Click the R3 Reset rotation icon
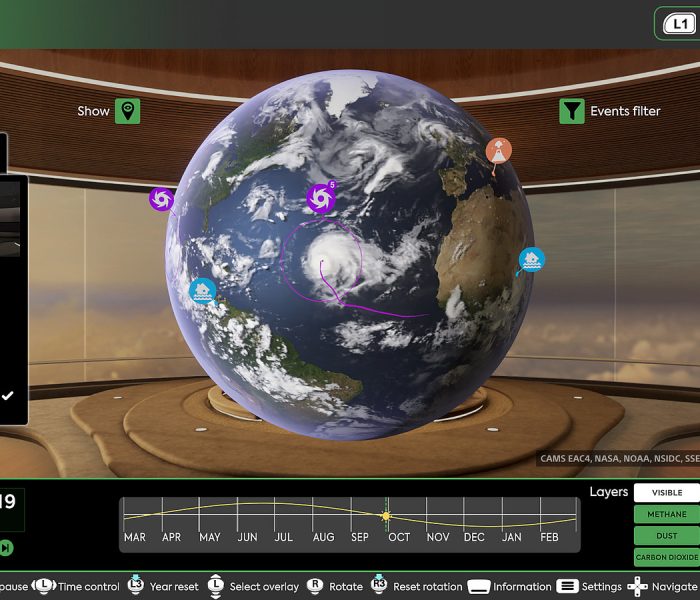700x600 pixels. 379,584
